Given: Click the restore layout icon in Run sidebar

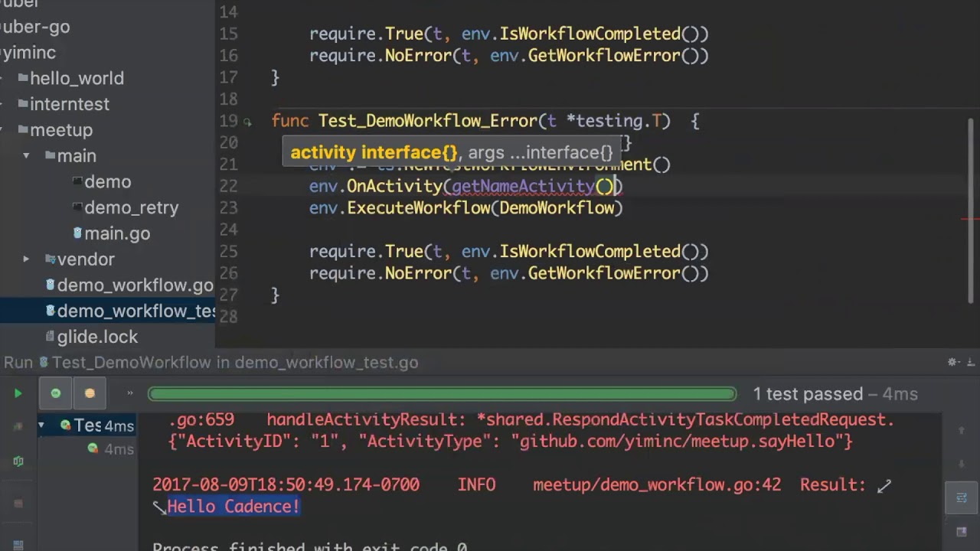Looking at the screenshot, I should click(18, 545).
